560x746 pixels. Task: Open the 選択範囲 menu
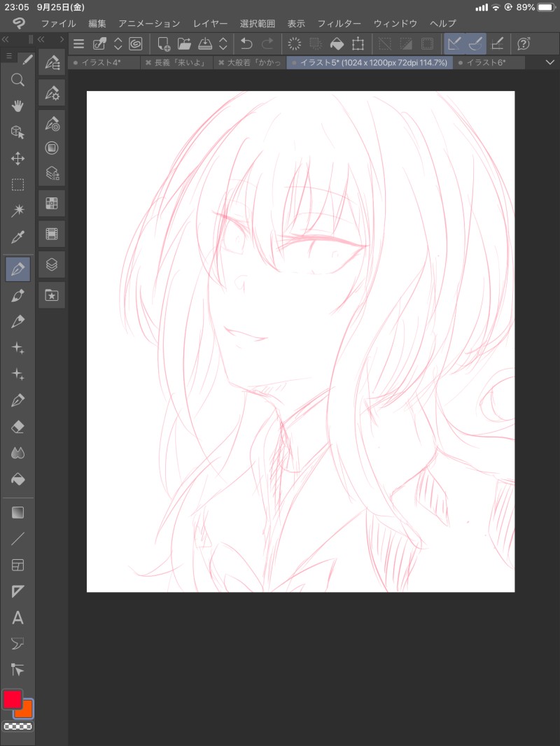tap(258, 23)
